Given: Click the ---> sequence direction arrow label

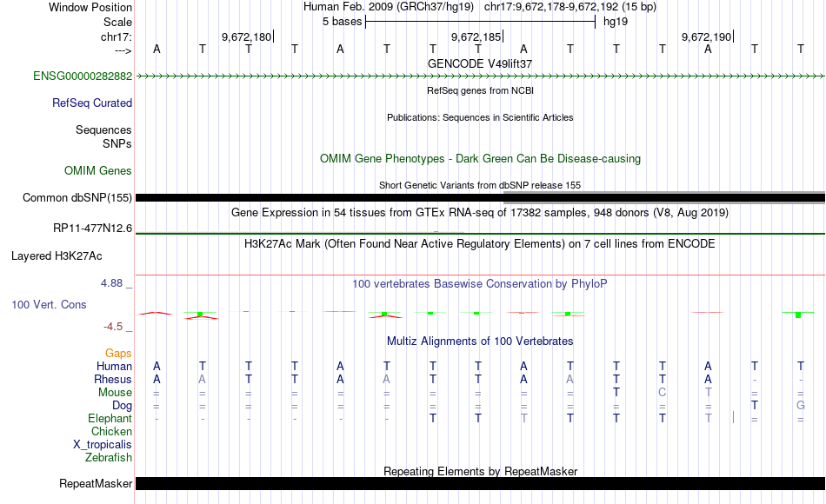Looking at the screenshot, I should [123, 50].
